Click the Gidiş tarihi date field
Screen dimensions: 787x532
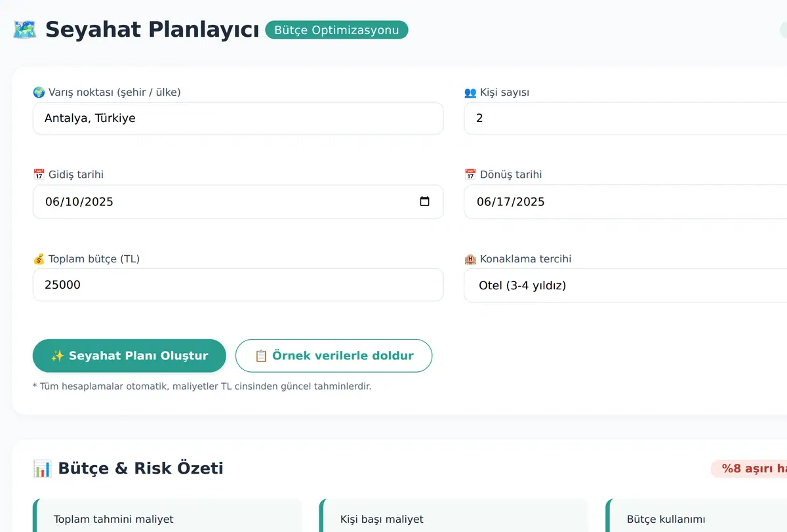click(x=238, y=201)
